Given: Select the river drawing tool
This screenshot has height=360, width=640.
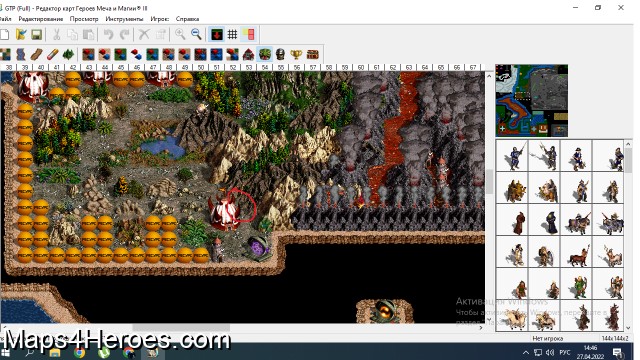Looking at the screenshot, I should (x=21, y=54).
